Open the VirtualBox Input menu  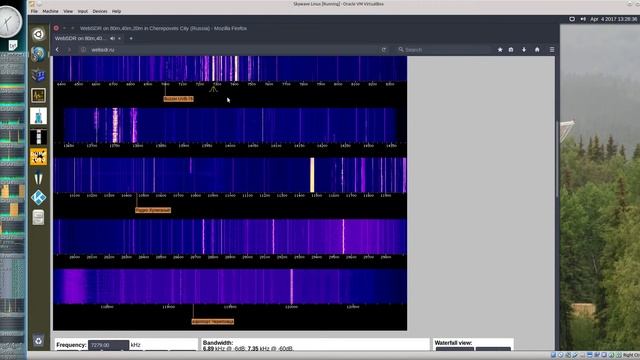tap(82, 11)
